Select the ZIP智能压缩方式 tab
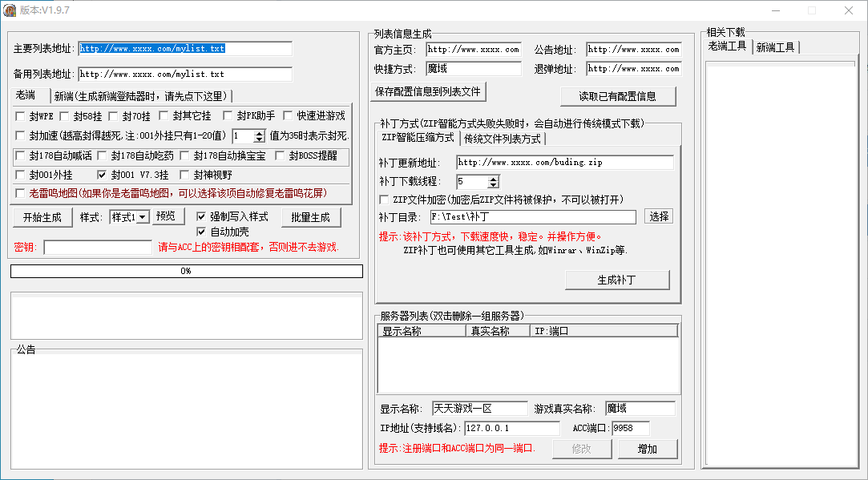Viewport: 868px width, 480px height. pyautogui.click(x=418, y=137)
